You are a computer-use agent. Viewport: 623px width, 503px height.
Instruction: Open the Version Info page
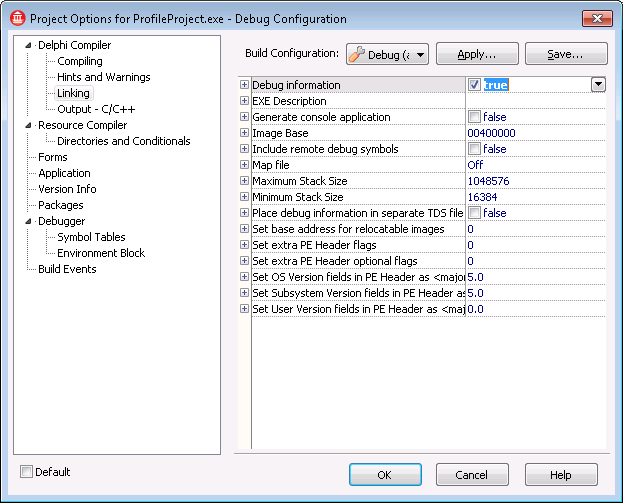[x=67, y=189]
